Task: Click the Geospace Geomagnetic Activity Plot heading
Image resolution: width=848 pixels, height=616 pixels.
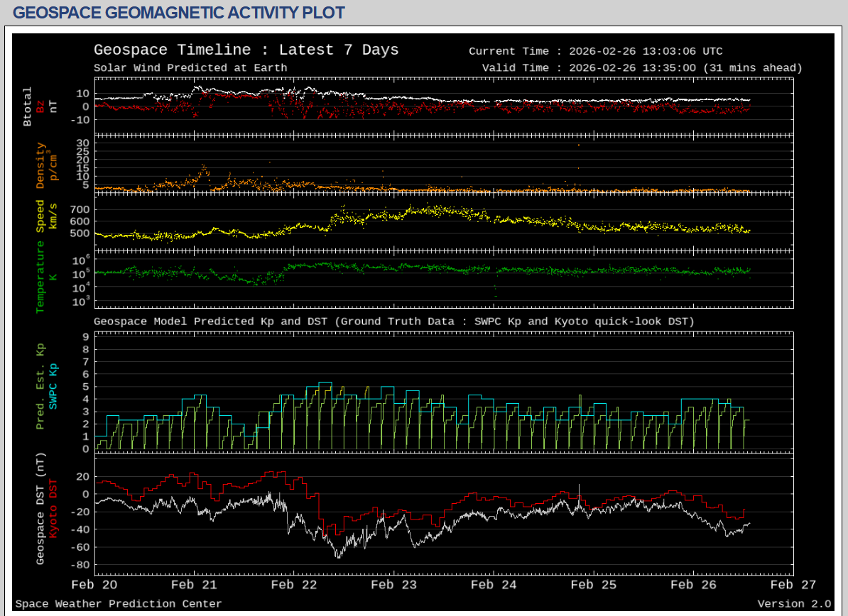Action: tap(179, 13)
